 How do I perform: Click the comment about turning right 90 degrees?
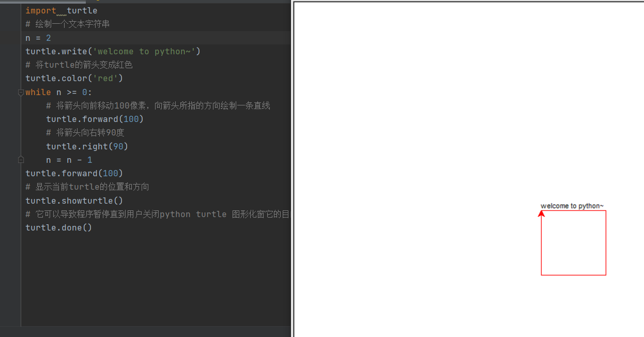[x=85, y=132]
